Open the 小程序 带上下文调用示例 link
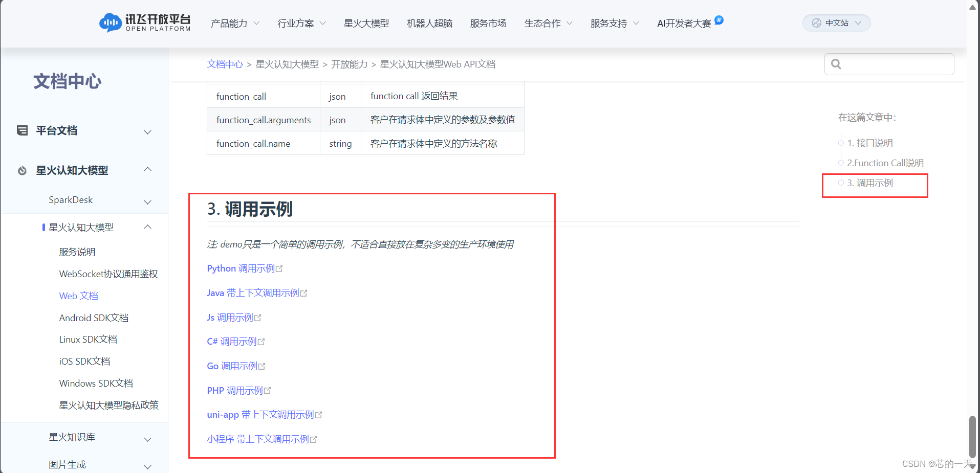The image size is (980, 473). (258, 439)
